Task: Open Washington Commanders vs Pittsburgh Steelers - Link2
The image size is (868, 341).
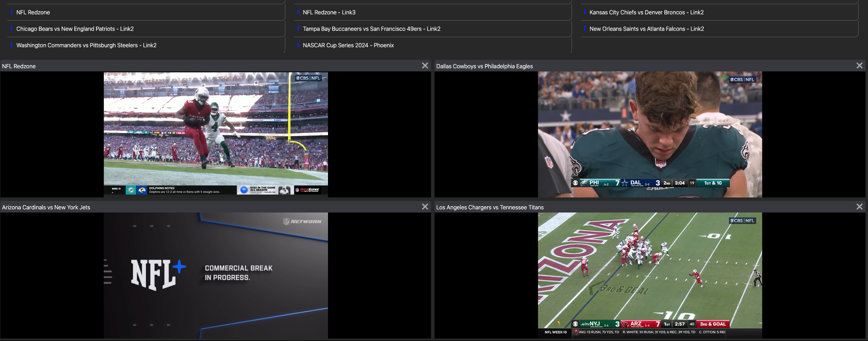Action: [x=86, y=45]
